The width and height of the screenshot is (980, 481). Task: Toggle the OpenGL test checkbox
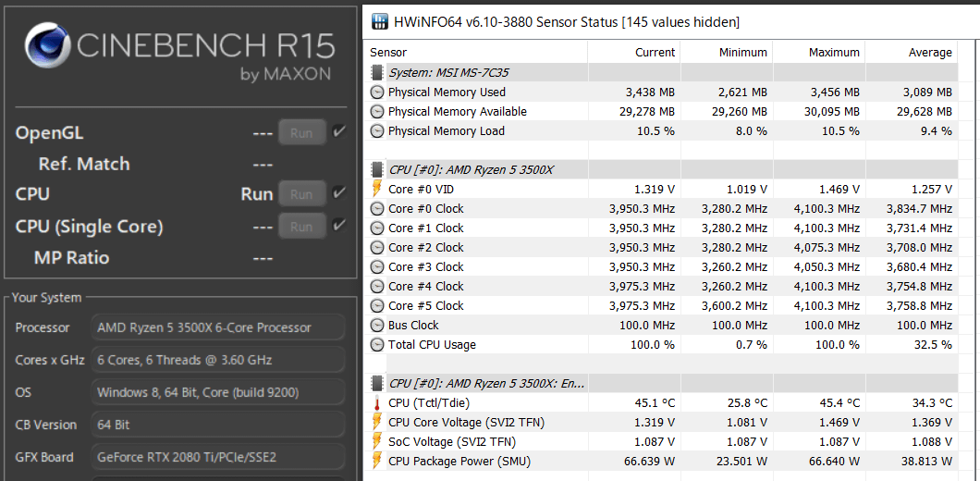click(338, 131)
